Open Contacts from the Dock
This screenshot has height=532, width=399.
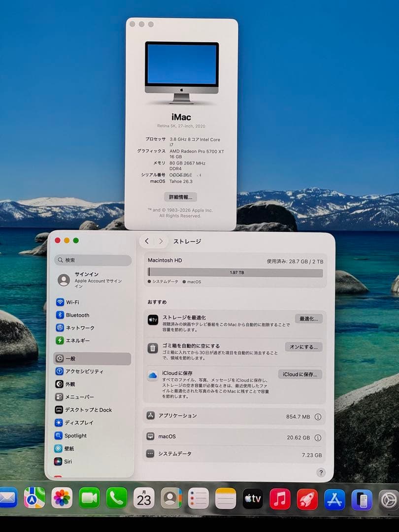tap(171, 498)
